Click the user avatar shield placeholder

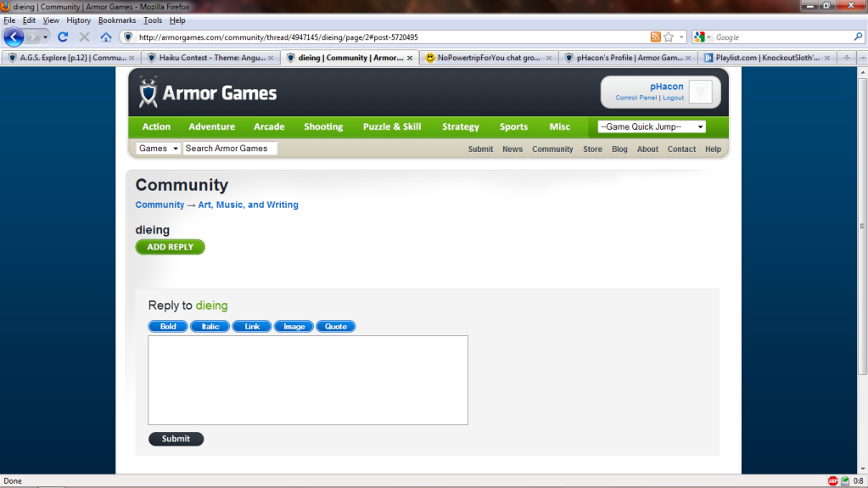[701, 92]
